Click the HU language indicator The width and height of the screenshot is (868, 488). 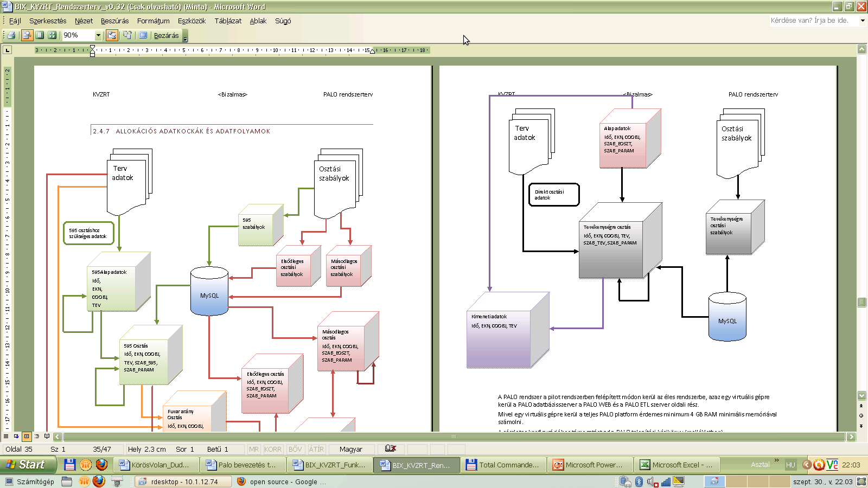pyautogui.click(x=790, y=465)
